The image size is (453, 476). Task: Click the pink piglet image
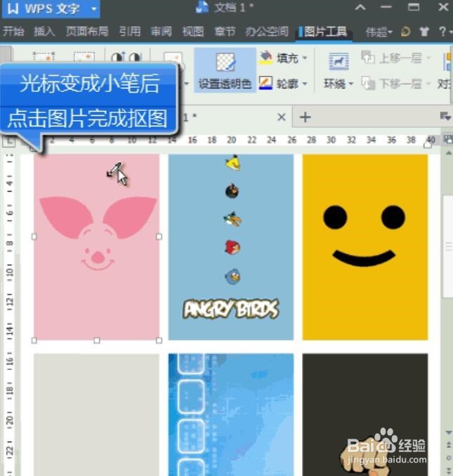coord(96,247)
